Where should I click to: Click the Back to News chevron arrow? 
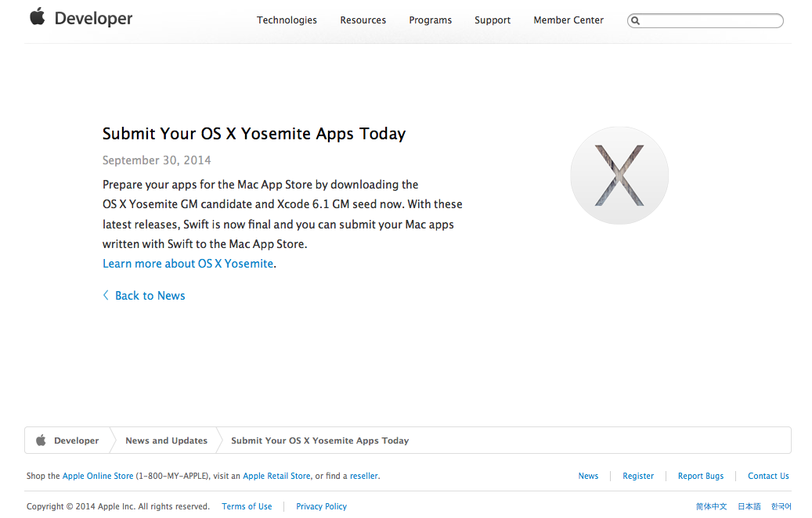106,296
